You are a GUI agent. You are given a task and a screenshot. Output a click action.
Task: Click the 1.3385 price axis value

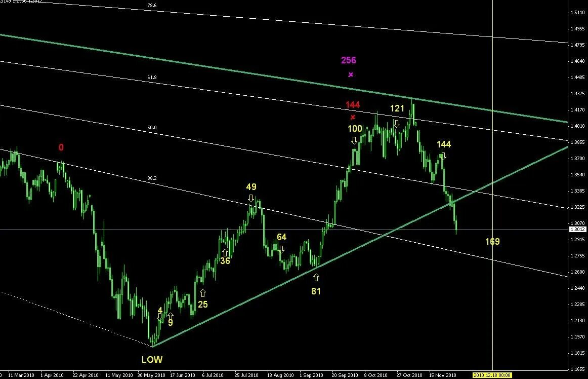tap(577, 191)
